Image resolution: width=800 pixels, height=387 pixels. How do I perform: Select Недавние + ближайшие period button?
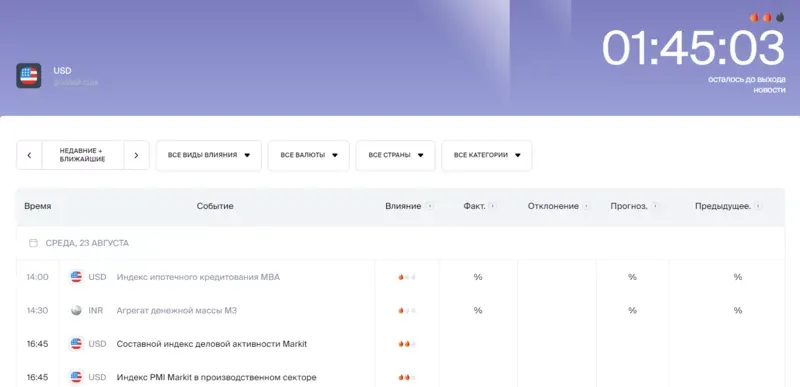pos(83,155)
